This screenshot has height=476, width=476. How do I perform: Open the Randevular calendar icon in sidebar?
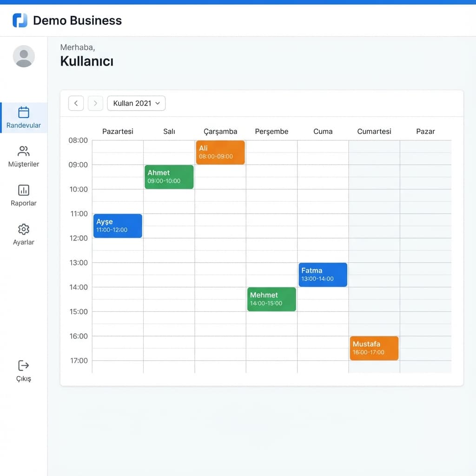tap(24, 113)
